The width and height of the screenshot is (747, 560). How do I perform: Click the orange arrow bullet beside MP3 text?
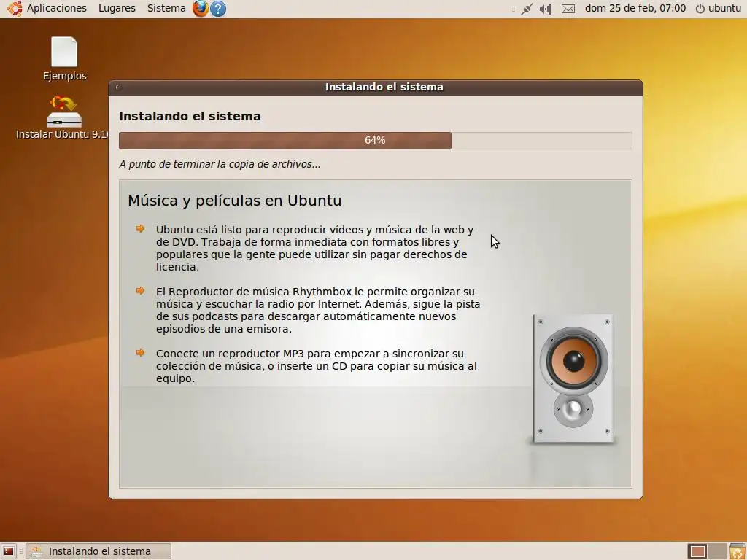(x=140, y=352)
